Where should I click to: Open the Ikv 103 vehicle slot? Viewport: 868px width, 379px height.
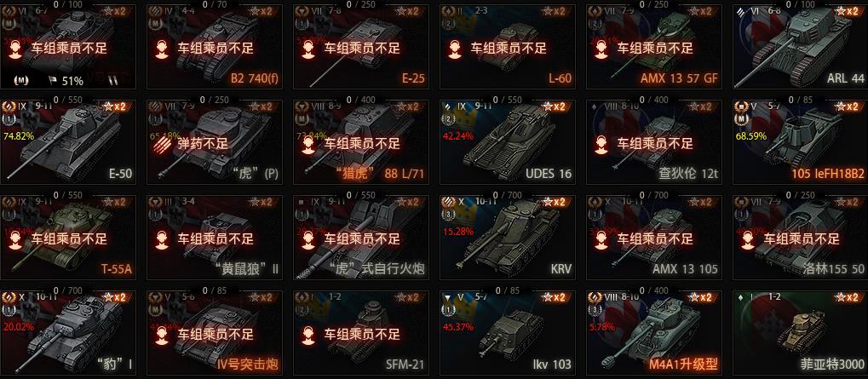pyautogui.click(x=508, y=332)
